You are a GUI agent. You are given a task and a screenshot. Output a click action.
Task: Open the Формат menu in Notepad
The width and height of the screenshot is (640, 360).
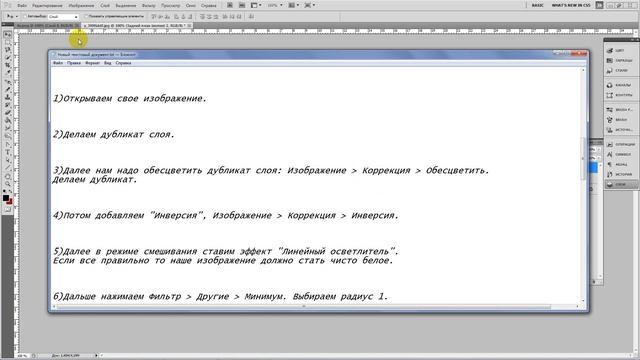pos(92,63)
